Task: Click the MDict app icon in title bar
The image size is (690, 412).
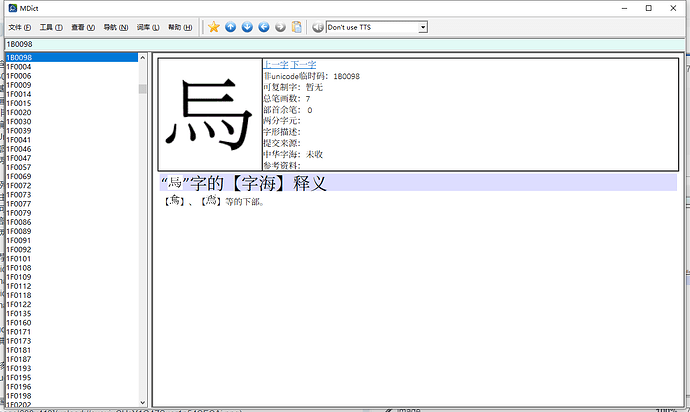Action: 10,7
